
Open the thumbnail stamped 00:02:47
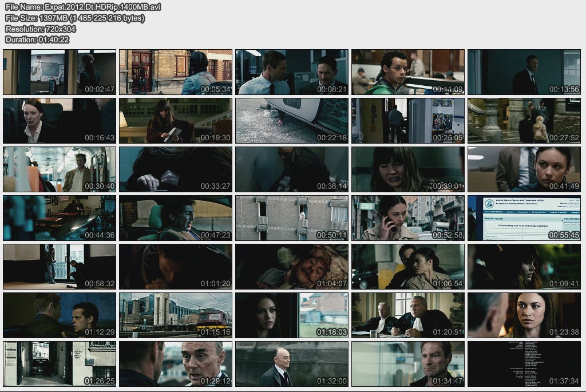[x=60, y=72]
